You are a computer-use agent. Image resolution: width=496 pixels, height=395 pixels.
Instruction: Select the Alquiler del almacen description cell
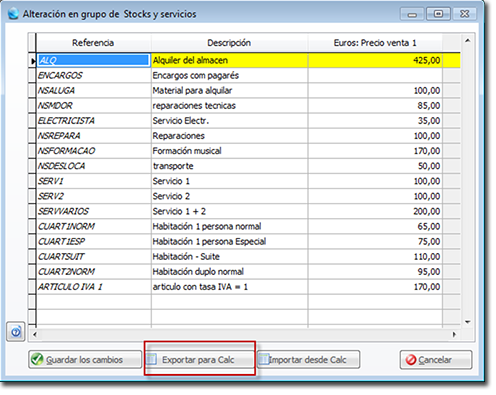tap(229, 60)
